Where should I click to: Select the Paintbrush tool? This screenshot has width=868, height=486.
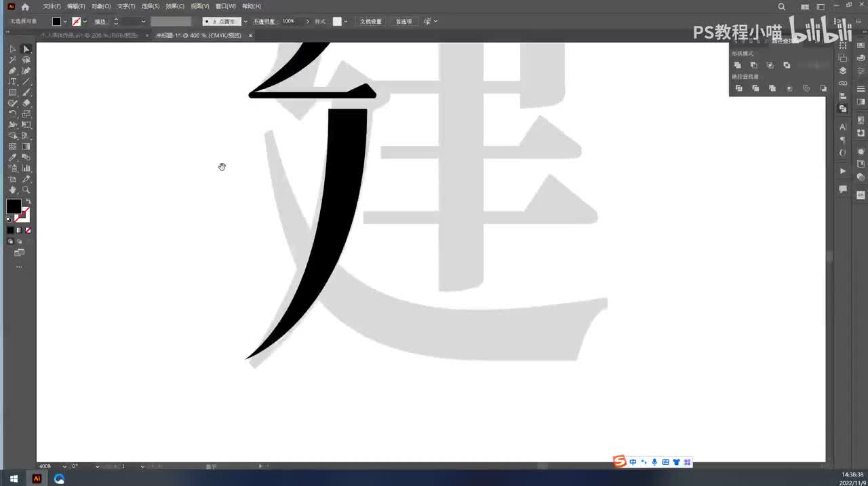(26, 92)
